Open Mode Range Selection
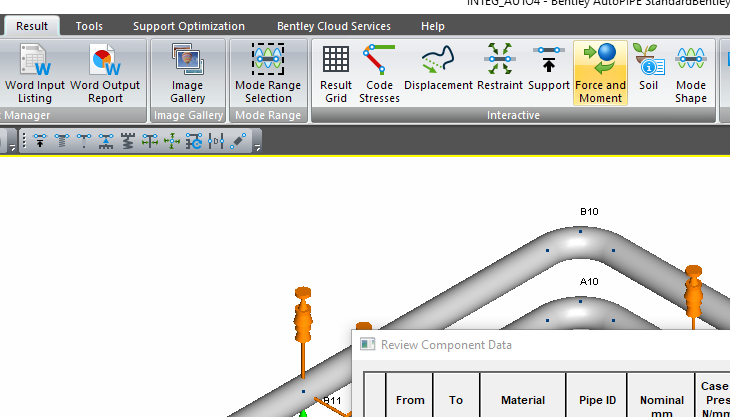The image size is (730, 417). (268, 73)
